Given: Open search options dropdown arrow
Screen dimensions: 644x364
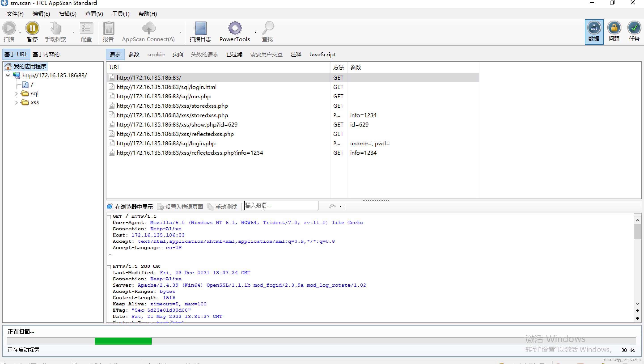Looking at the screenshot, I should (x=341, y=207).
